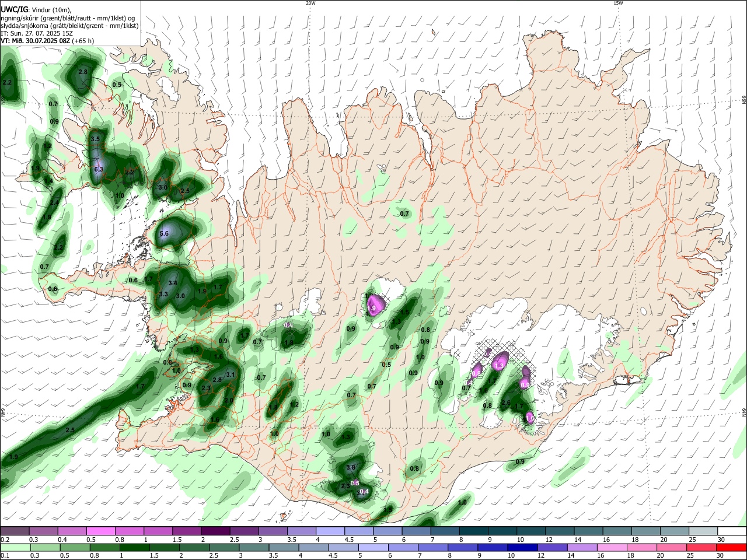Click the bright red swatch ending the lower legend row

pos(732,548)
